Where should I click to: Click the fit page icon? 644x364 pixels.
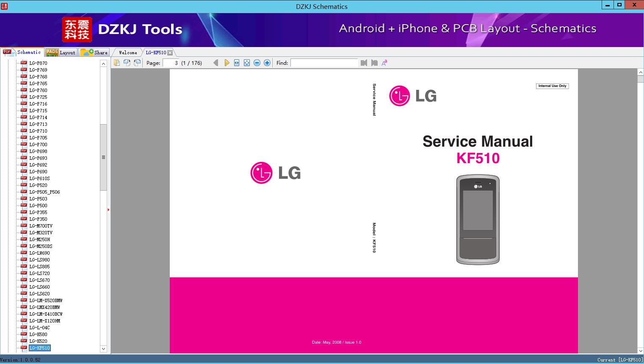247,63
